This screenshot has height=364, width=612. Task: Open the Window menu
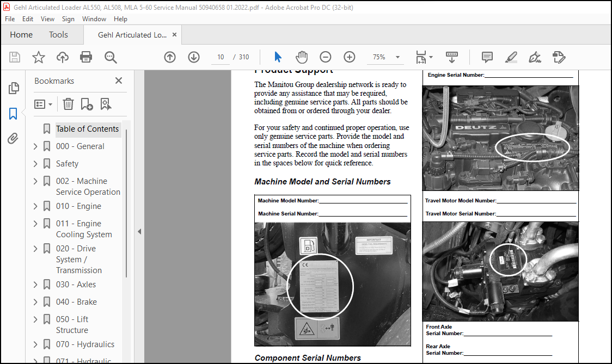pos(94,18)
